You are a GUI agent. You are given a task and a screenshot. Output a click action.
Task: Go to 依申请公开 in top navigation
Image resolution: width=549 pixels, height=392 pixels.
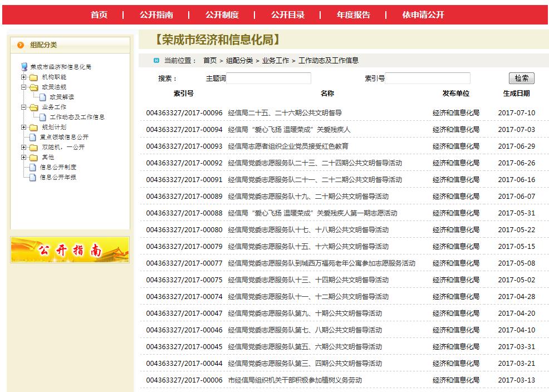tap(423, 15)
